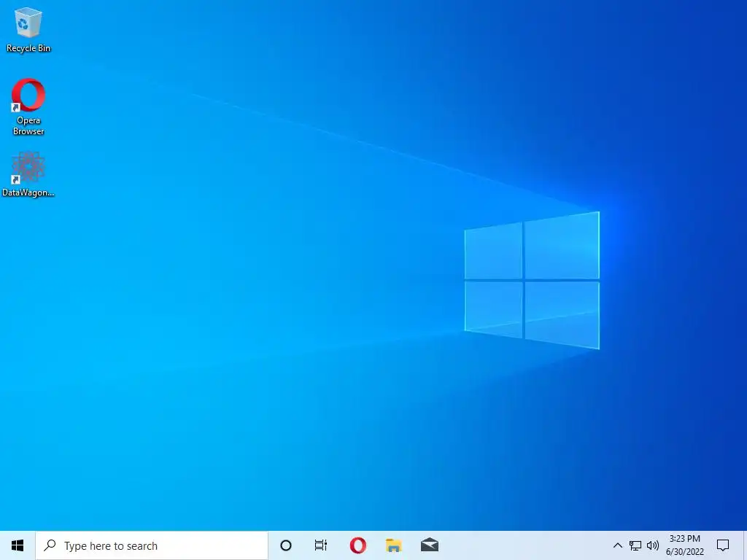The width and height of the screenshot is (747, 560).
Task: Select the Opera Browser desktop shortcut
Action: [x=28, y=106]
